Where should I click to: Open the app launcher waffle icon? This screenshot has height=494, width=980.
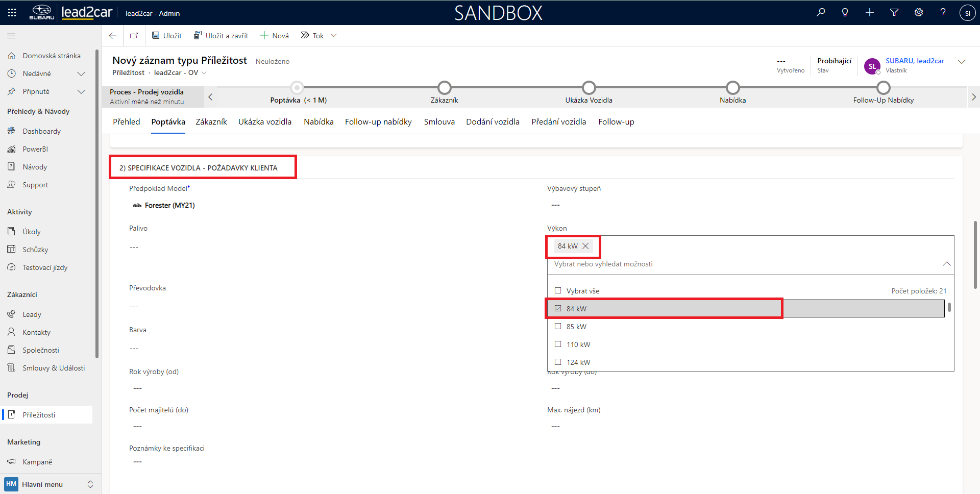point(12,13)
